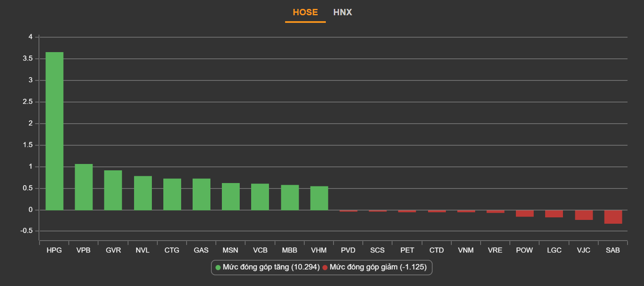Click the GAS bar

click(x=202, y=194)
